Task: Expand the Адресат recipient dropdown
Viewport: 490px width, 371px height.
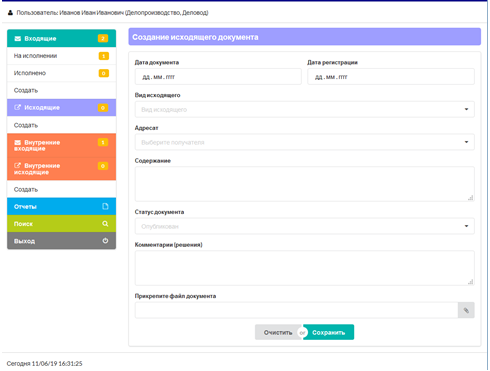Action: [305, 142]
